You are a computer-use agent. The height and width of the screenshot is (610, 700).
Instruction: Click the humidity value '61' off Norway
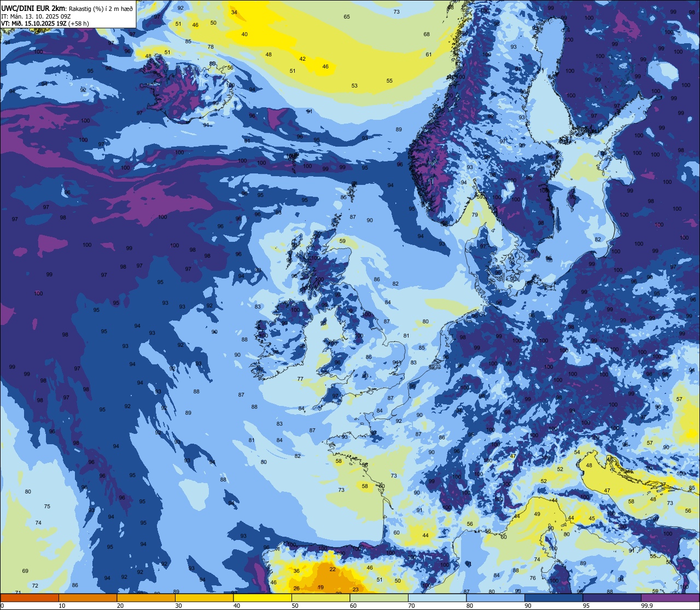[x=429, y=54]
